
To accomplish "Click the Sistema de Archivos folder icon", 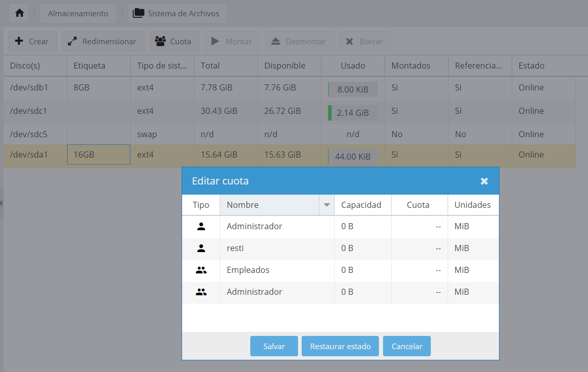I will pos(138,13).
